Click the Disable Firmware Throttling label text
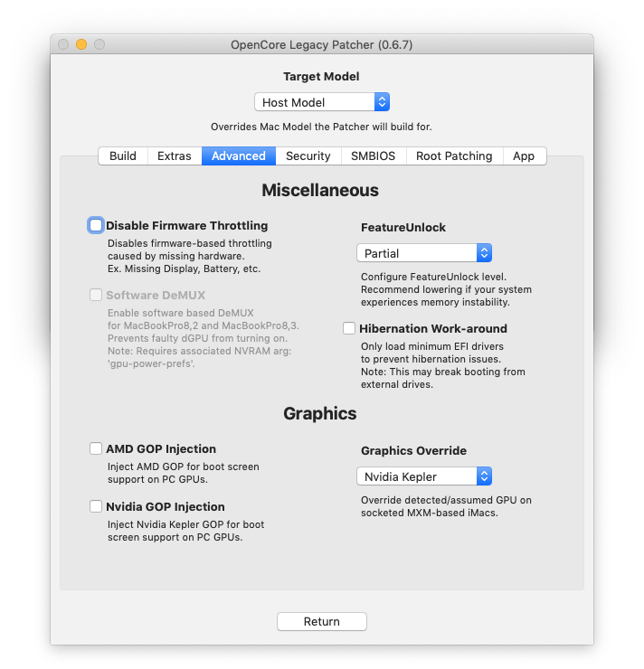The image size is (644, 669). pyautogui.click(x=187, y=225)
